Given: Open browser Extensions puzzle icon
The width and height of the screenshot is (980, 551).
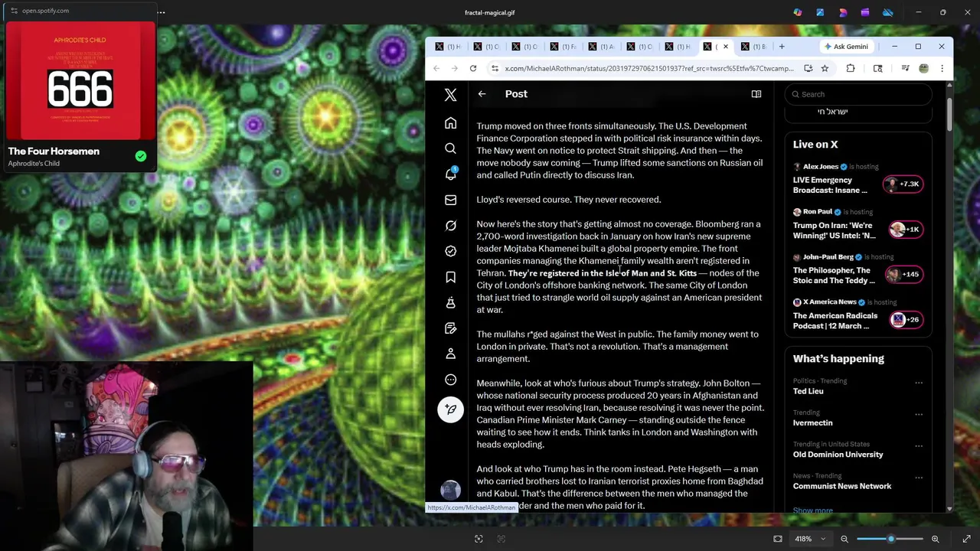Looking at the screenshot, I should (851, 68).
